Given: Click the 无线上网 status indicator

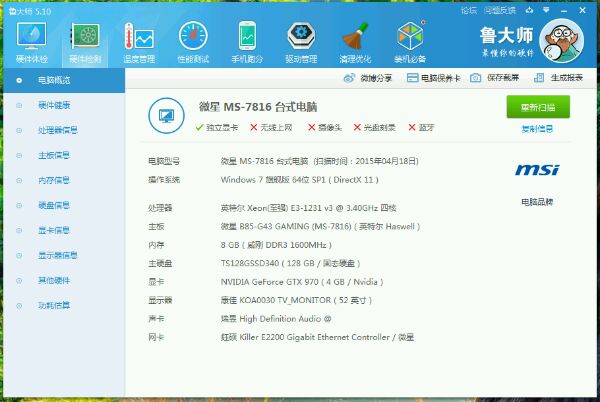Looking at the screenshot, I should click(271, 127).
